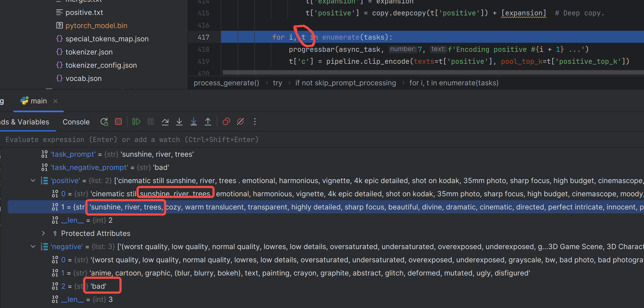644x308 pixels.
Task: Click binary icon beside 'task_prompt'
Action: click(x=44, y=154)
